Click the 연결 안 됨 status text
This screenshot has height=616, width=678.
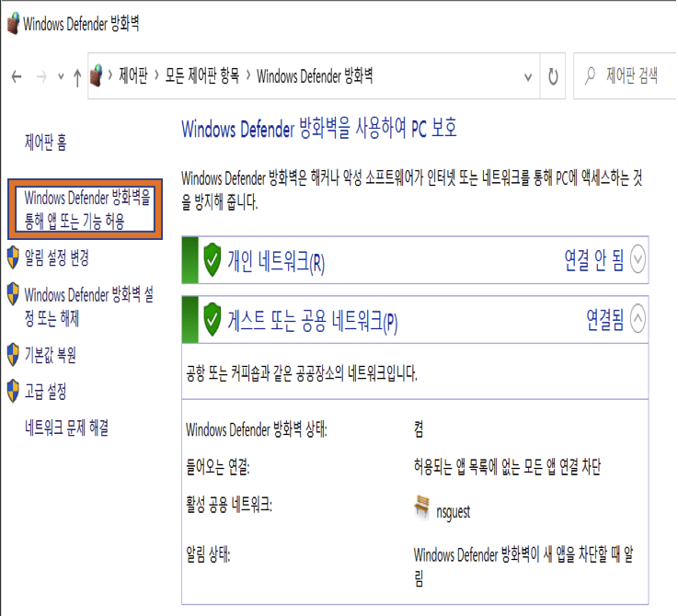pos(594,260)
